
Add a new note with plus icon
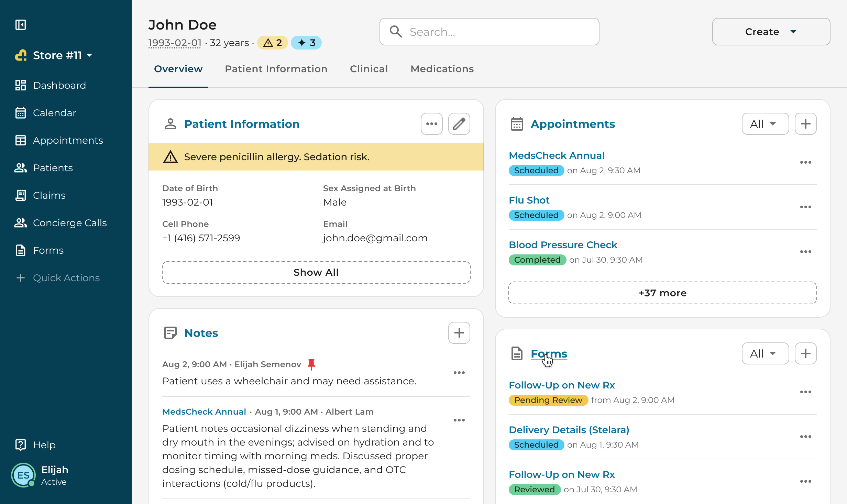pyautogui.click(x=459, y=333)
